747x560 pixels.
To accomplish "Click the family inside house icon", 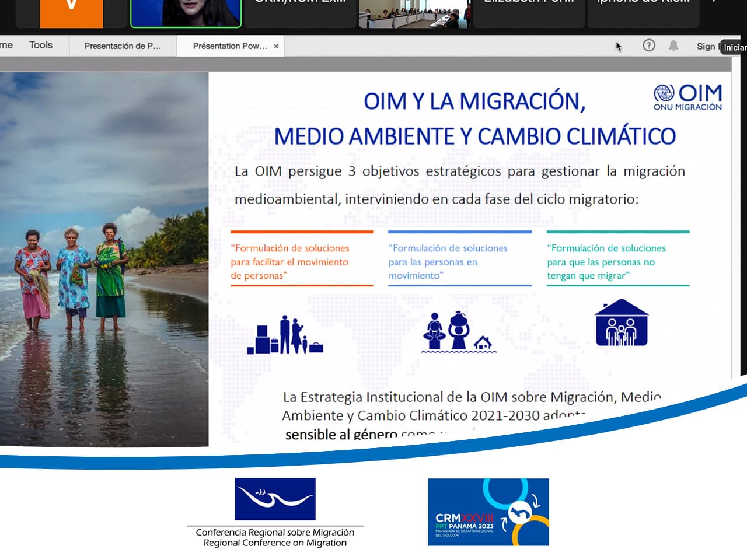I will 621,323.
